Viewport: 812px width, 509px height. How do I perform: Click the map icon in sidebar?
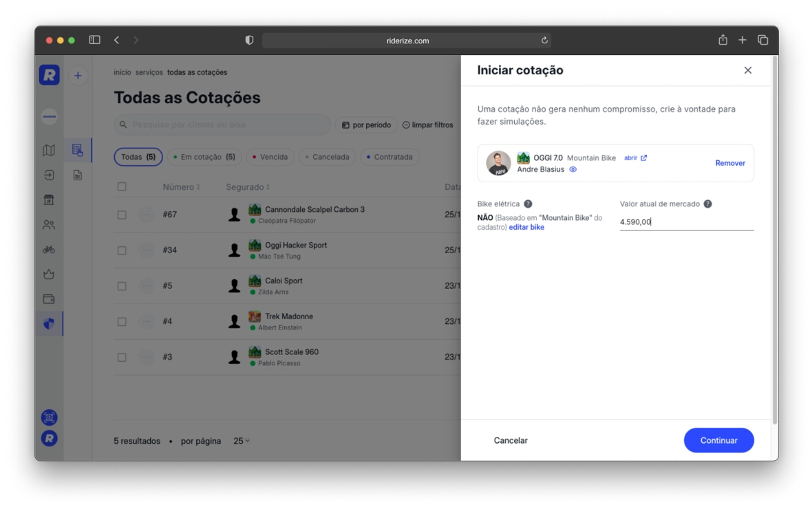[x=49, y=151]
